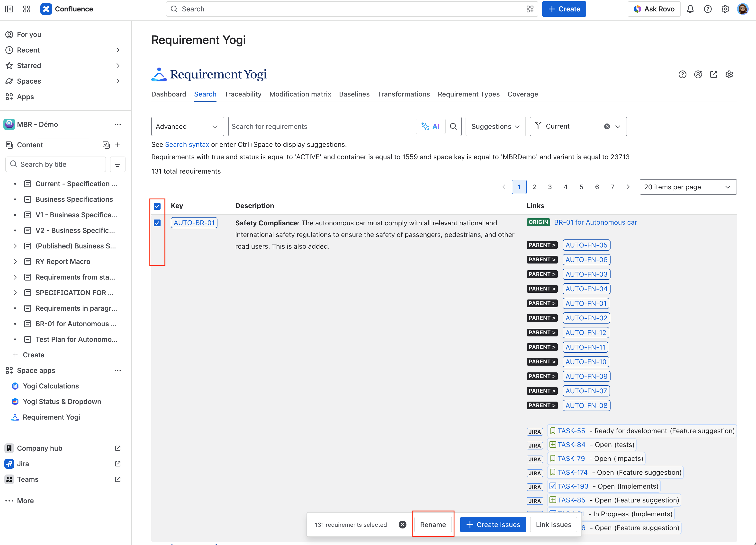Open Space apps more options dots
This screenshot has width=756, height=545.
(118, 370)
